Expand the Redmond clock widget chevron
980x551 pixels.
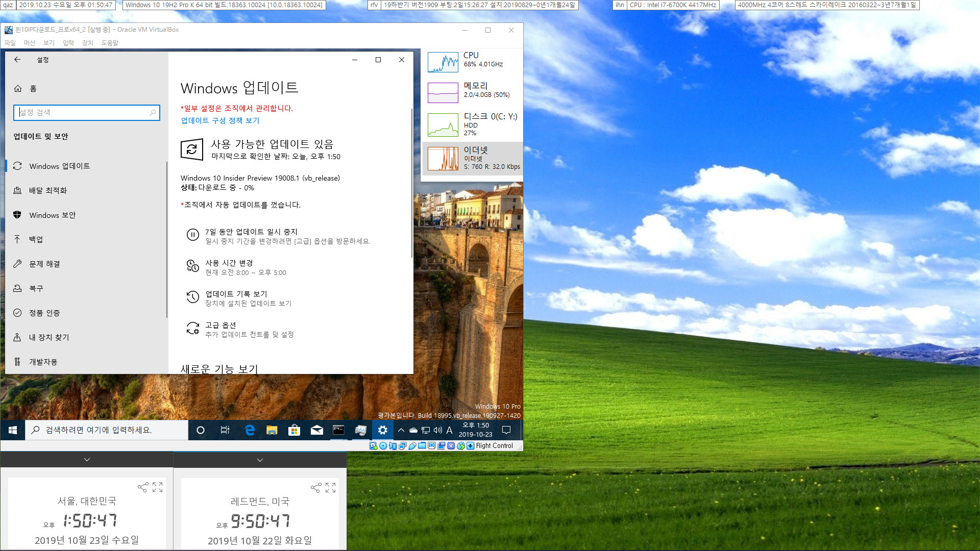coord(260,460)
